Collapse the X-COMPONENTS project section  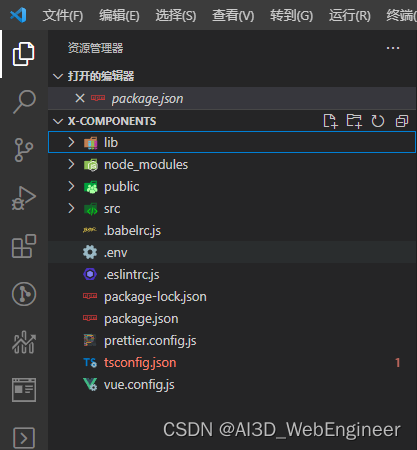58,121
